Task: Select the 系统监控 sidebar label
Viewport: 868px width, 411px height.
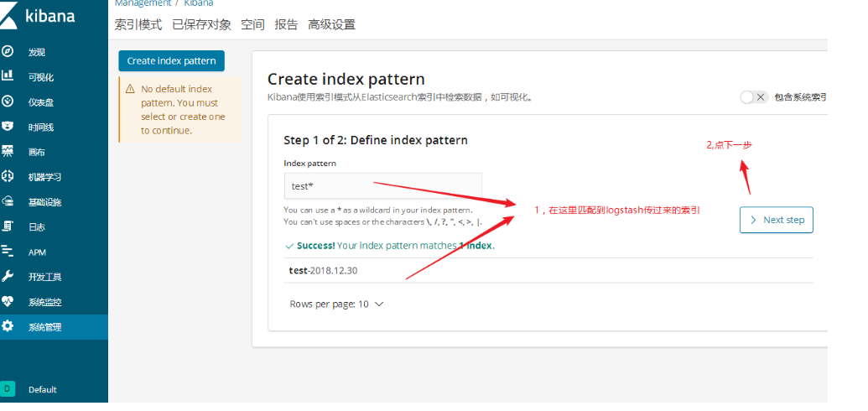Action: [44, 303]
